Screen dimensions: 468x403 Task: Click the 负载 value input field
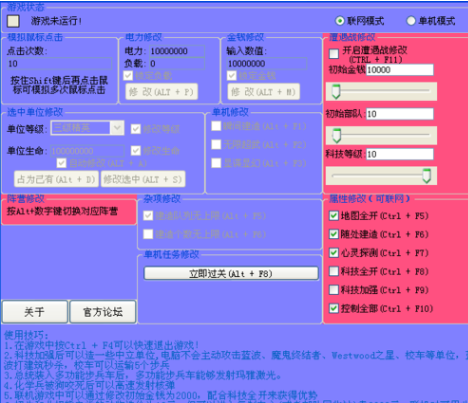tap(177, 63)
